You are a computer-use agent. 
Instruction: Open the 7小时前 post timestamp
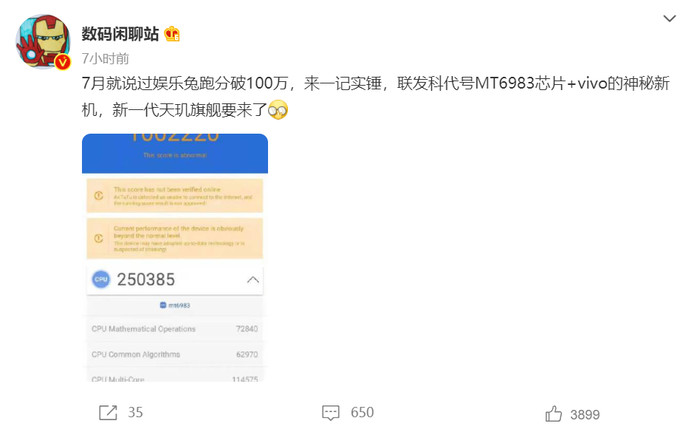[x=105, y=58]
